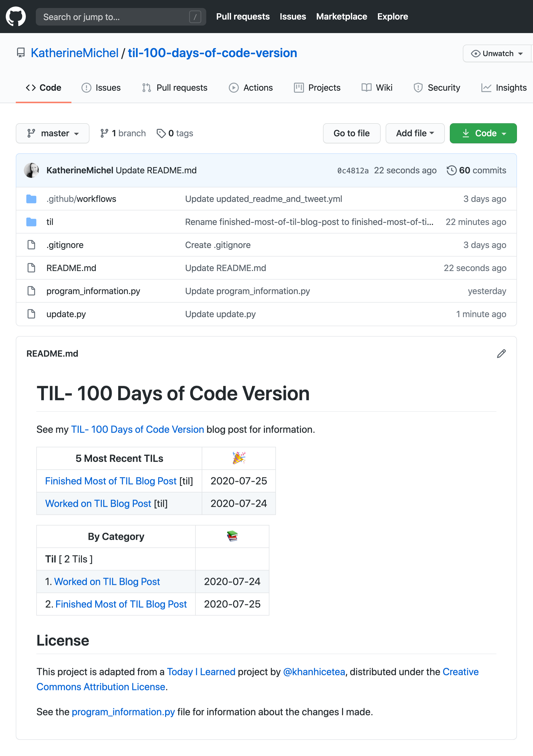The image size is (533, 756).
Task: Click Pull requests in the top navigation
Action: (243, 17)
